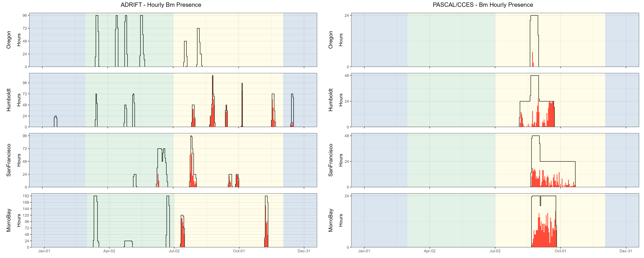Image resolution: width=644 pixels, height=258 pixels.
Task: Click the 48 y-axis tick in ADRIFT SanFrancisco panel
Action: [x=25, y=162]
